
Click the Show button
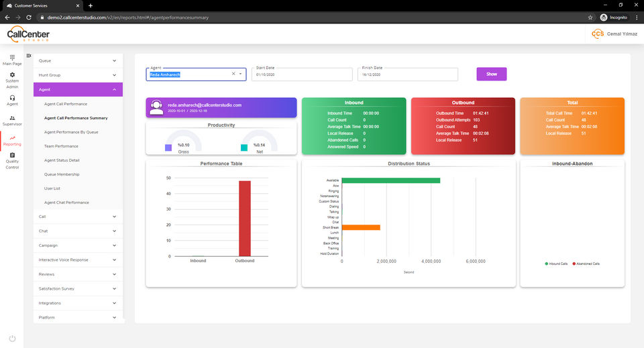click(491, 74)
